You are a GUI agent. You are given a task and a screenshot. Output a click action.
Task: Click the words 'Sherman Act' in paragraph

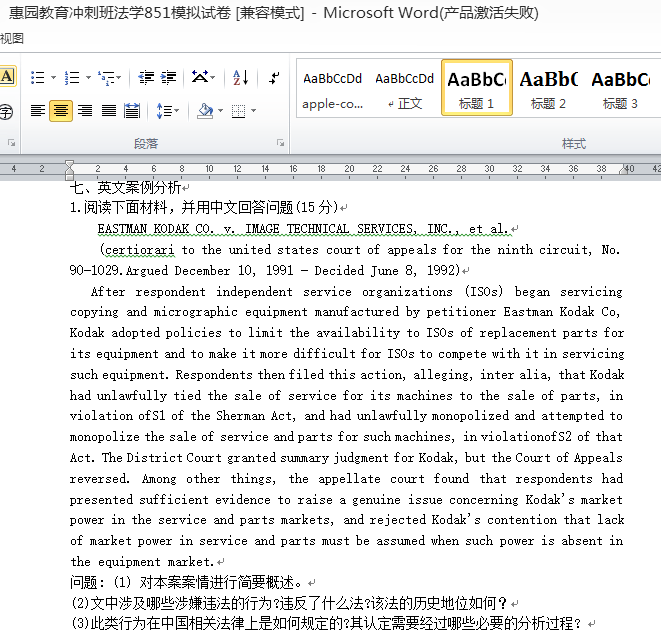pos(254,416)
